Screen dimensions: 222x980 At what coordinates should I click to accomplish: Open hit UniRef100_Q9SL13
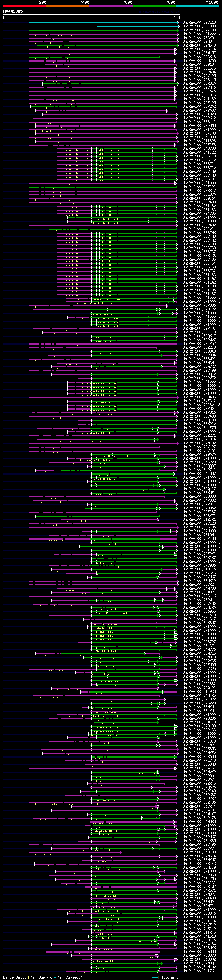point(199,23)
